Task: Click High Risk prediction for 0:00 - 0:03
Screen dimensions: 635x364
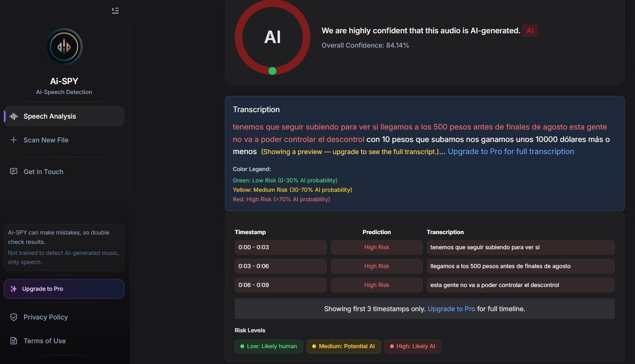Action: click(377, 247)
